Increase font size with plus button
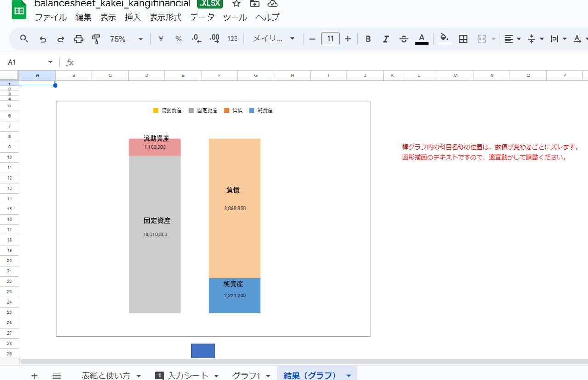 [348, 39]
